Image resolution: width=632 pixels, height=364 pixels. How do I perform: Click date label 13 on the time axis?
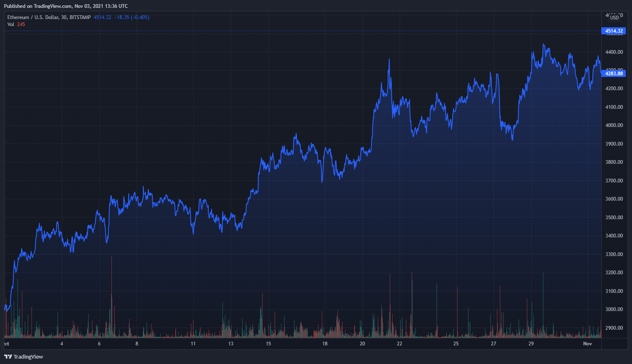coord(231,344)
